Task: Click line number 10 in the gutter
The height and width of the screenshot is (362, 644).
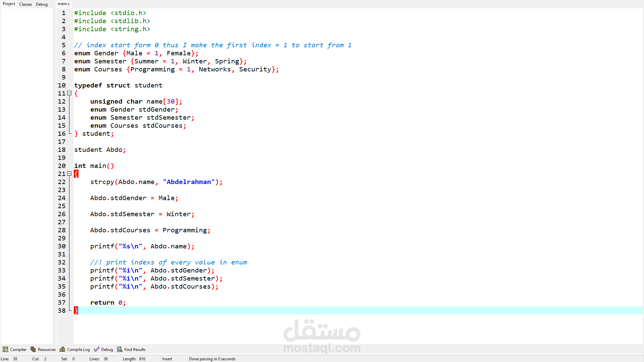Action: pyautogui.click(x=62, y=85)
